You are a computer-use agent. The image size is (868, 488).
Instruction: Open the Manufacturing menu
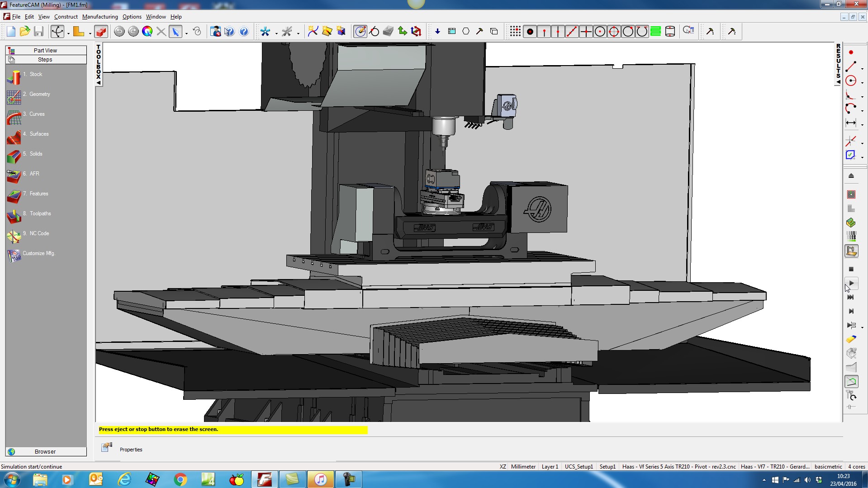point(100,17)
